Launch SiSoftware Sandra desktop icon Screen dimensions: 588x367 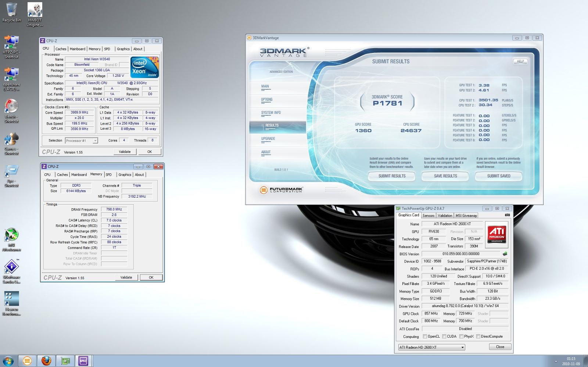click(11, 272)
